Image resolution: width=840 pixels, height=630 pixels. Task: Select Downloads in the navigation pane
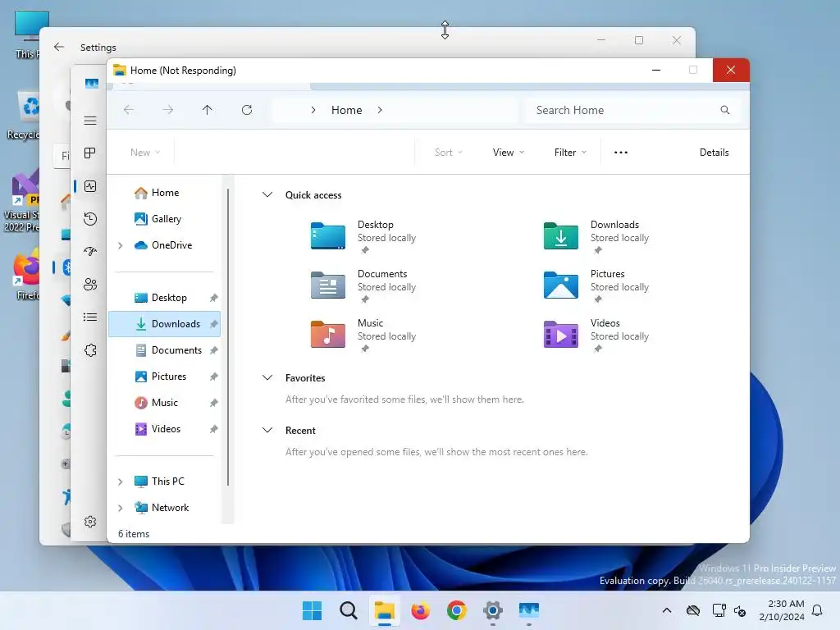(x=164, y=323)
